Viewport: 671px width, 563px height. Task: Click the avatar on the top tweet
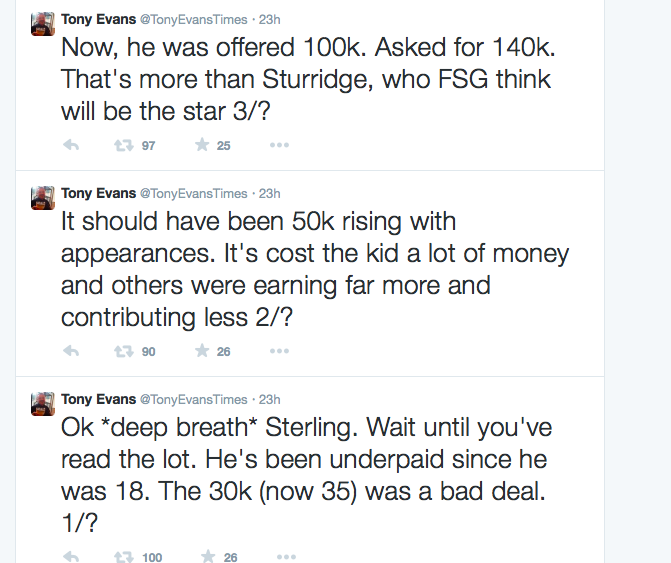tap(42, 24)
